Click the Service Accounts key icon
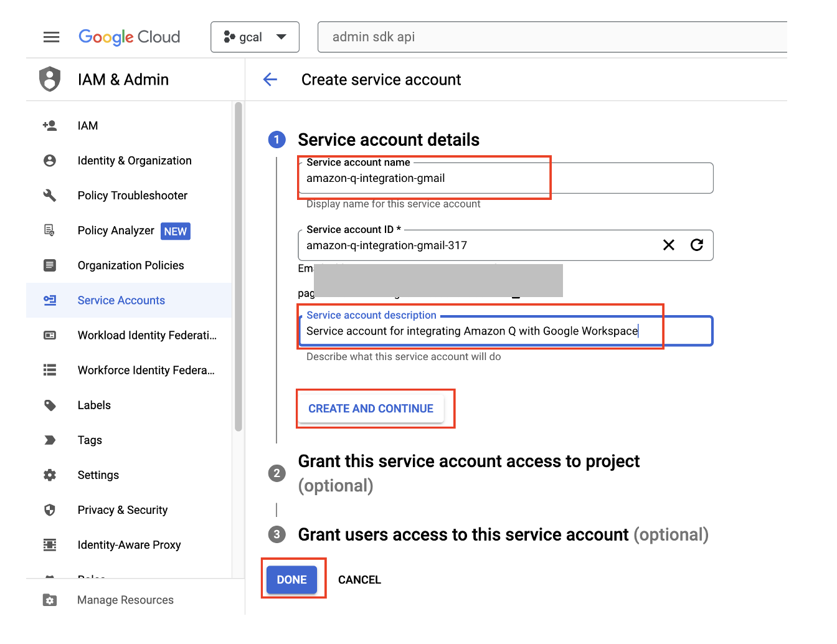The height and width of the screenshot is (644, 837). coord(50,300)
